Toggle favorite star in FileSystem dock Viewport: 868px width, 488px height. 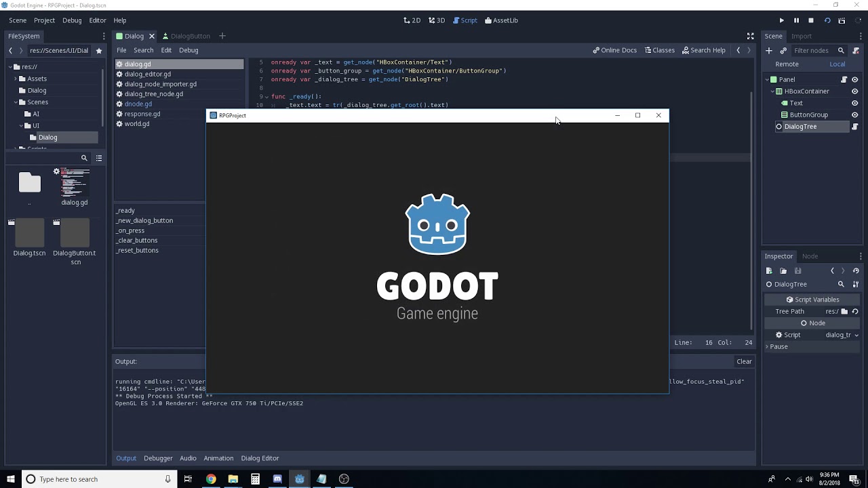click(99, 50)
